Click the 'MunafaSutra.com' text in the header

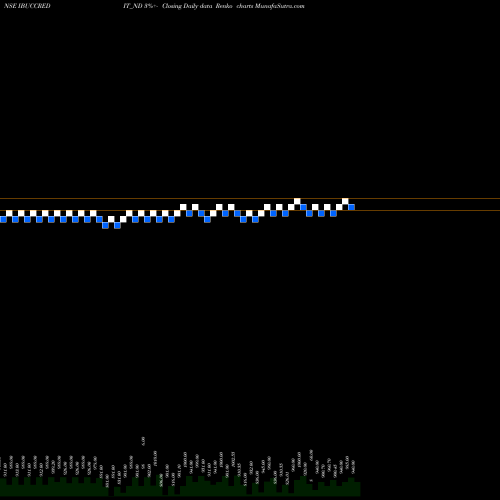[279, 6]
